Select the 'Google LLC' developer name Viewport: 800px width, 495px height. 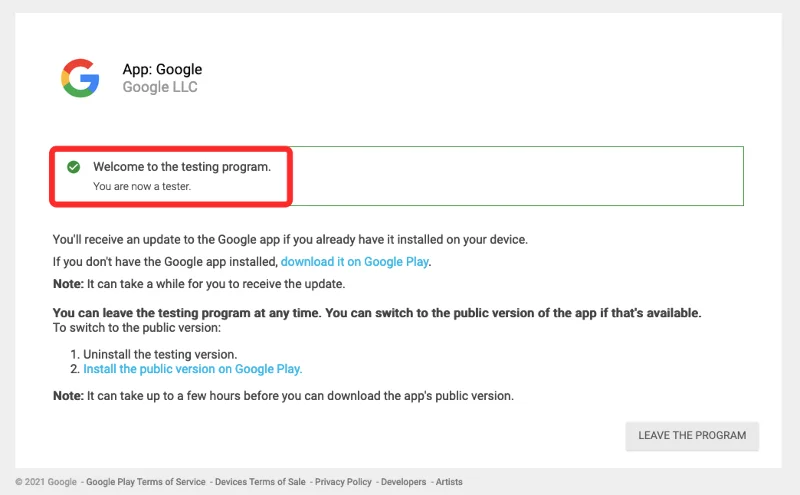click(160, 87)
